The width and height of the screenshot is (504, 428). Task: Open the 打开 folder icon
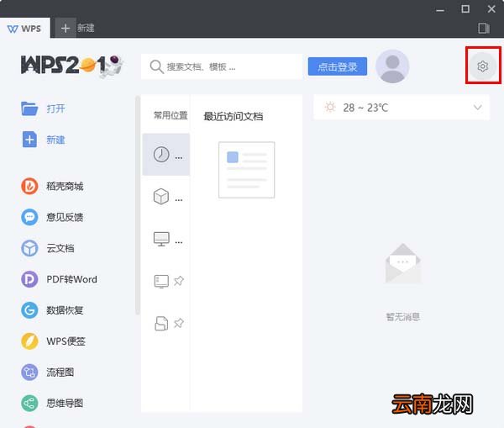(x=29, y=108)
